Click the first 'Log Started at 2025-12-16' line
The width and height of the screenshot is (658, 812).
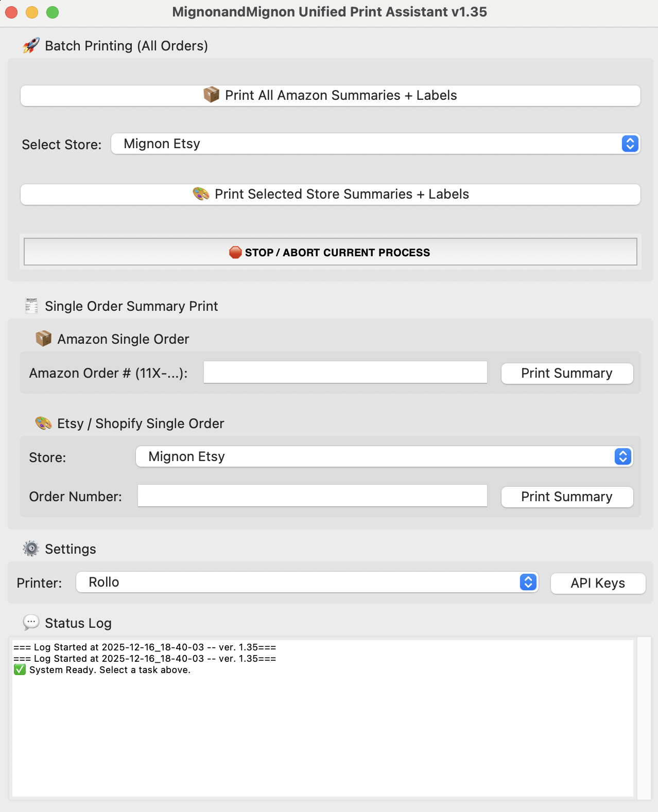[145, 647]
